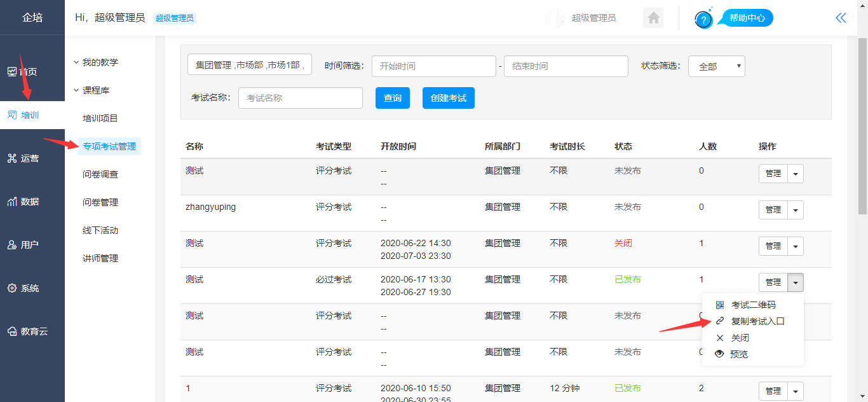This screenshot has width=868, height=402.
Task: Open dropdown arrow beside first row 管理
Action: [x=796, y=174]
